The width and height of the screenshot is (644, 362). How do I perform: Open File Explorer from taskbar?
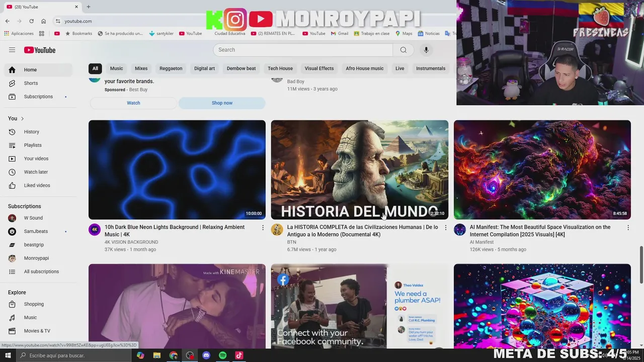(156, 355)
